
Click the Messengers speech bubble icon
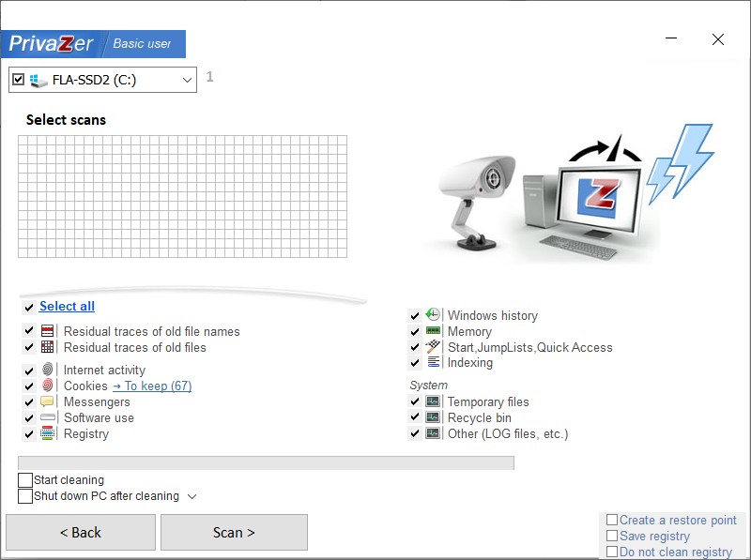tap(48, 401)
